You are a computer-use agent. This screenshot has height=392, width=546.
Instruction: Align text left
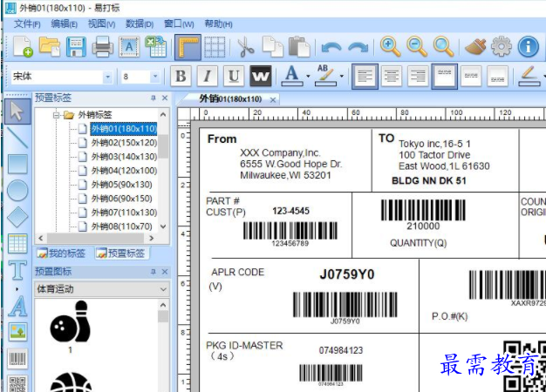pyautogui.click(x=365, y=76)
